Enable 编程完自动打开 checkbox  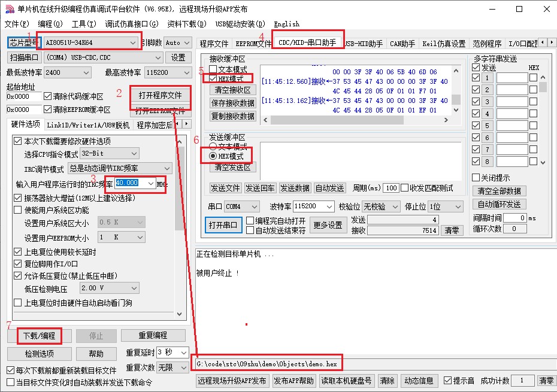tap(250, 221)
